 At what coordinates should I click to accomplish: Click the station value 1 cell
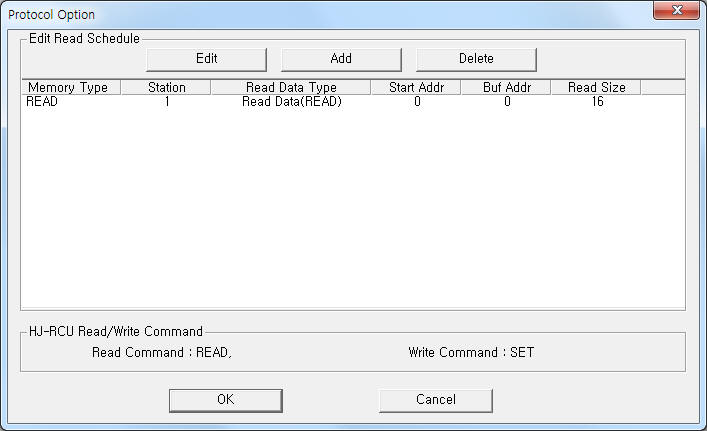pos(167,102)
